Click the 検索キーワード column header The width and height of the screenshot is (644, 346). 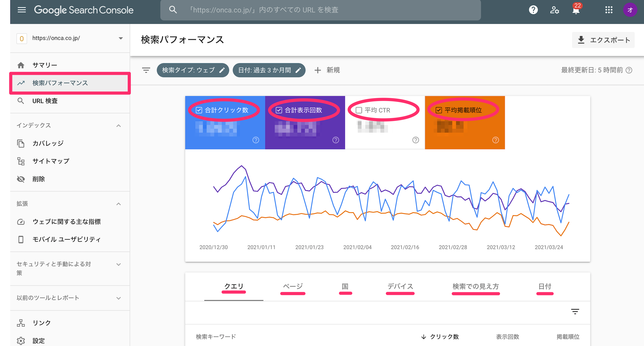pyautogui.click(x=216, y=337)
